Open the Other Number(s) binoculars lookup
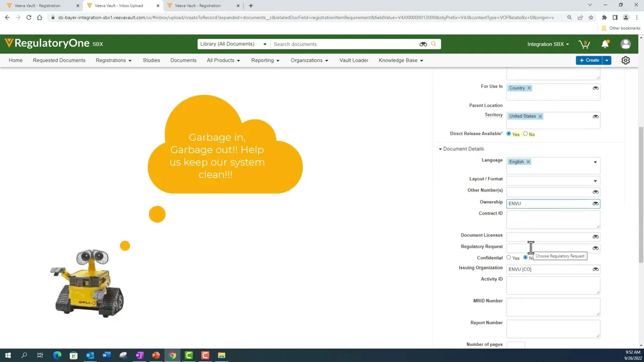 pos(595,192)
